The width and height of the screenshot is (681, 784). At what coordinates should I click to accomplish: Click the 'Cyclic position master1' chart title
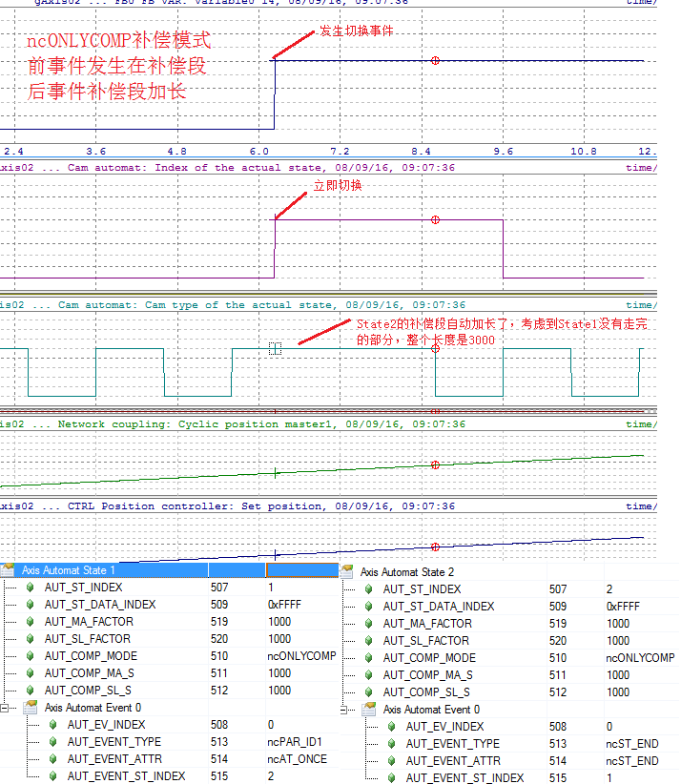233,424
